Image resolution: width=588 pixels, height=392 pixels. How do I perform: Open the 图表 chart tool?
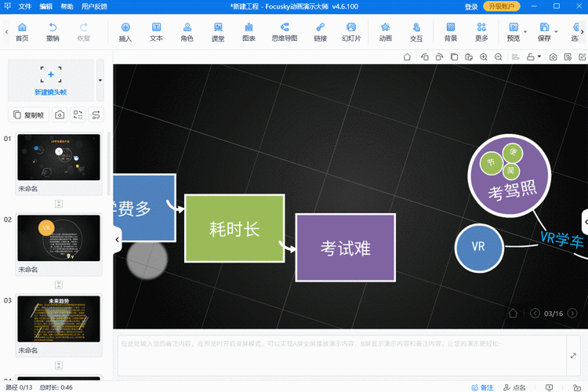coord(249,32)
